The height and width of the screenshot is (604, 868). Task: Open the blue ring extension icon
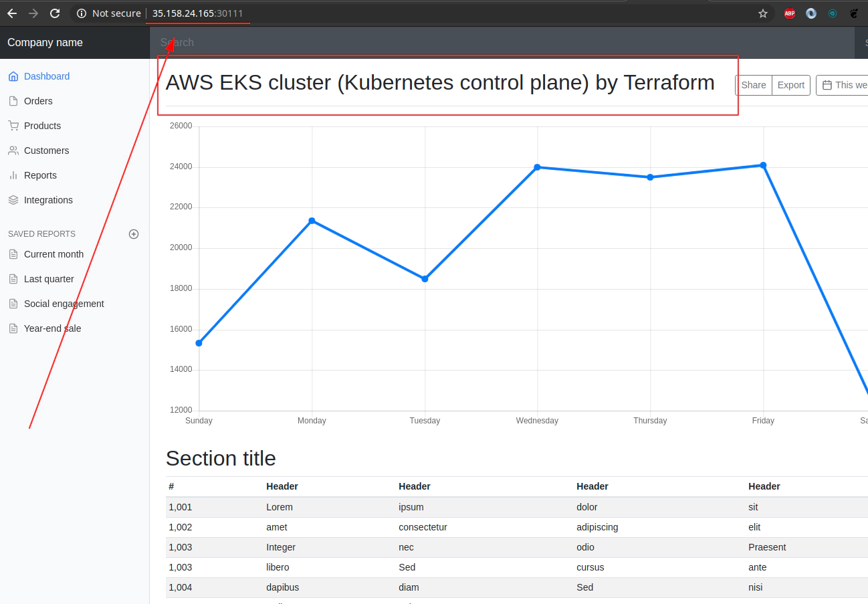point(811,13)
